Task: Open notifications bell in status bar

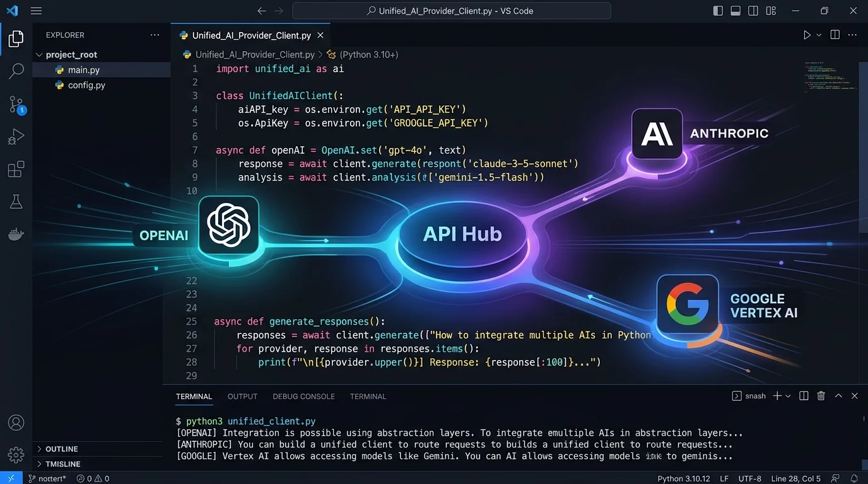Action: 855,478
